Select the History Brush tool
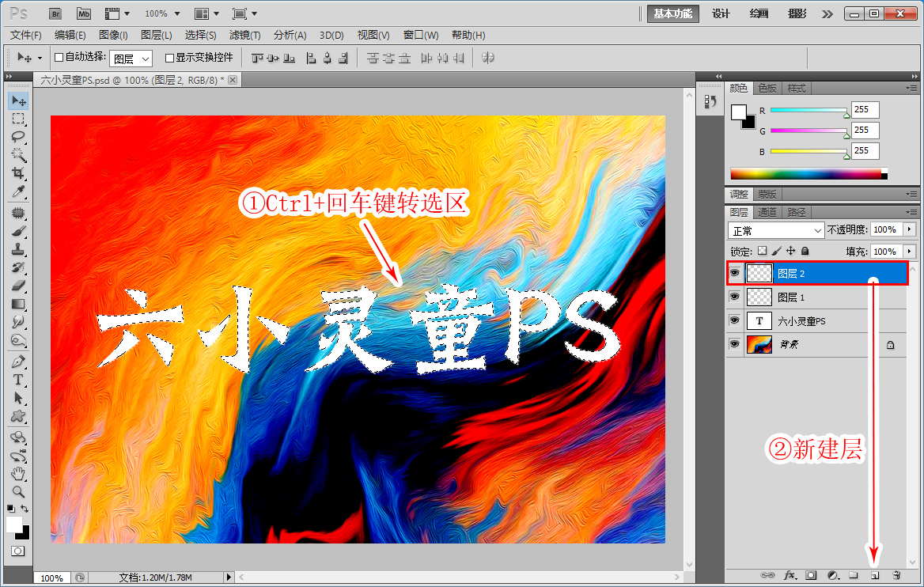Screen dimensions: 924x587 pyautogui.click(x=18, y=267)
